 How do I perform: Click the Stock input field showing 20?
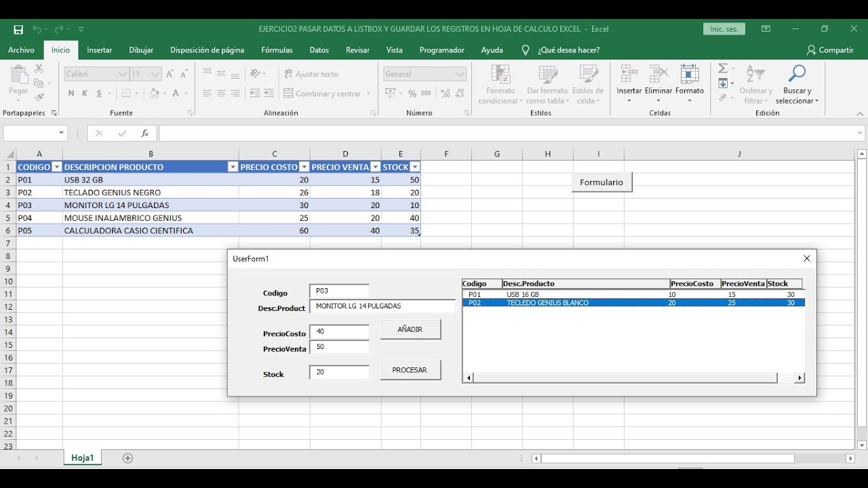click(339, 372)
